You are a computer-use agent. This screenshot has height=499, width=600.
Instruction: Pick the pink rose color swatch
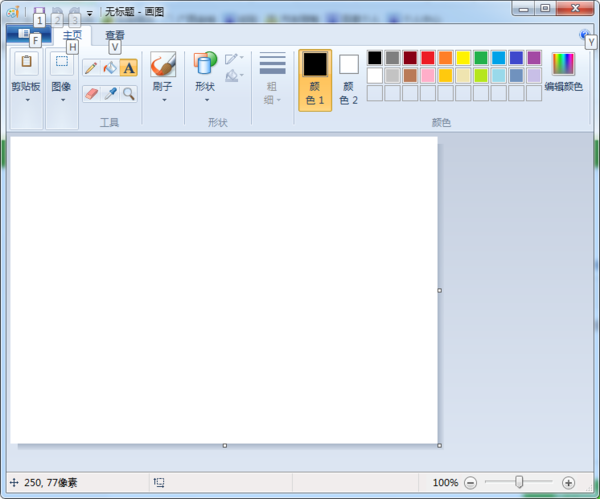428,76
